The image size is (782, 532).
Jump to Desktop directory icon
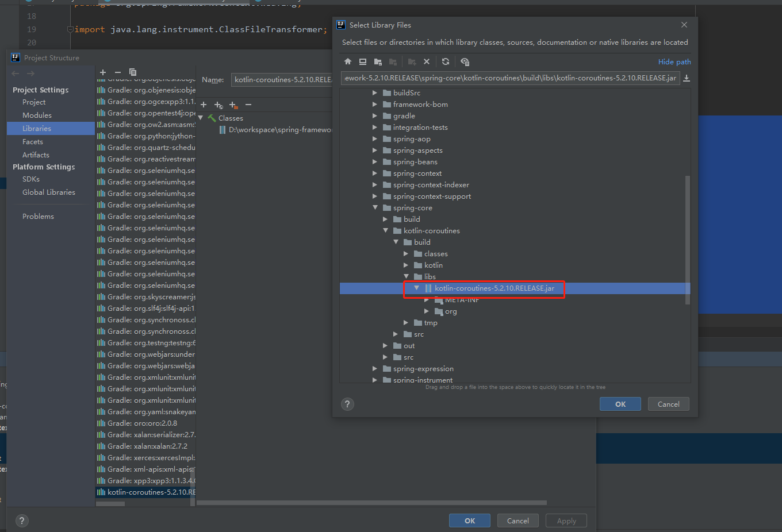(363, 61)
